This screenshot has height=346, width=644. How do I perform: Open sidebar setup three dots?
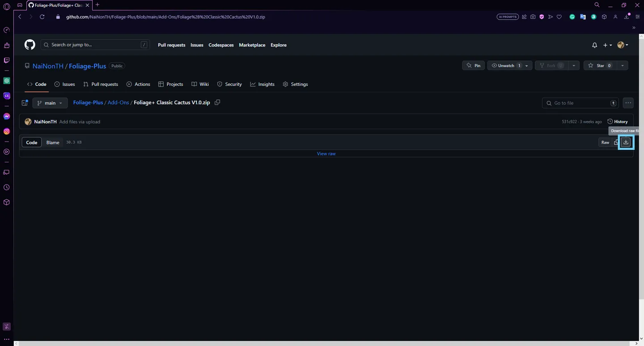[x=7, y=340]
